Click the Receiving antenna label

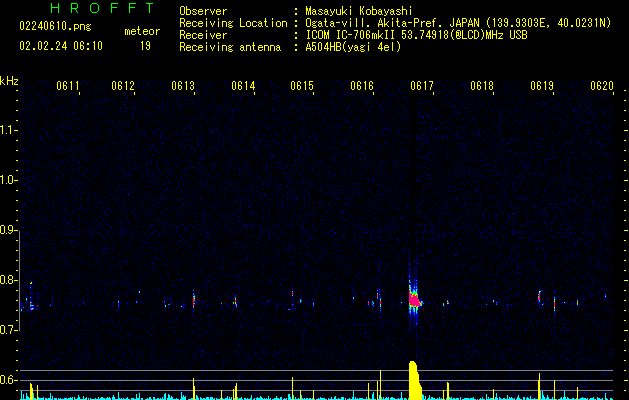pos(230,47)
